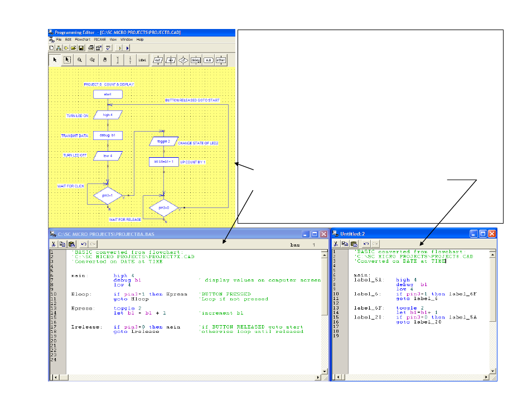Click Paste icon in PROJECT8A.BAS window
The width and height of the screenshot is (532, 411).
click(71, 244)
